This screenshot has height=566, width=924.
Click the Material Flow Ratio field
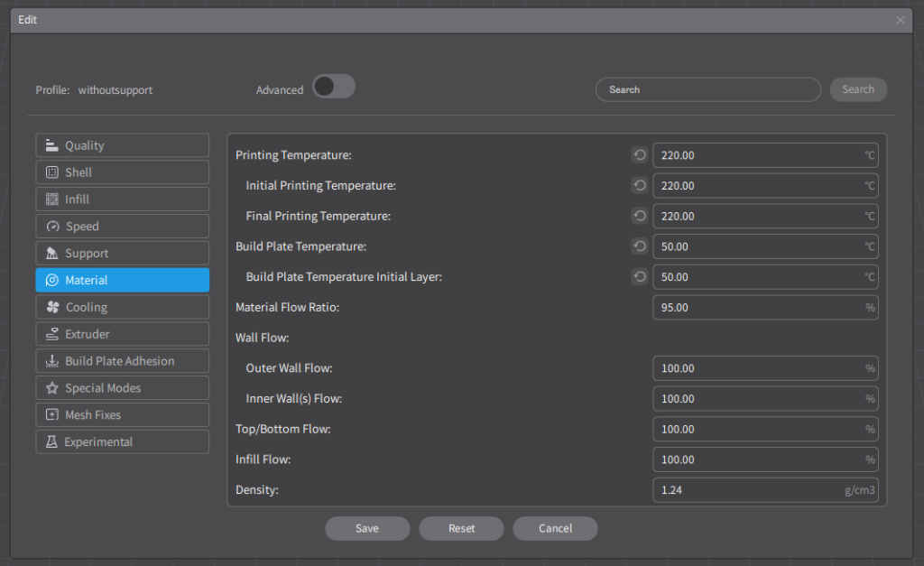tap(758, 307)
